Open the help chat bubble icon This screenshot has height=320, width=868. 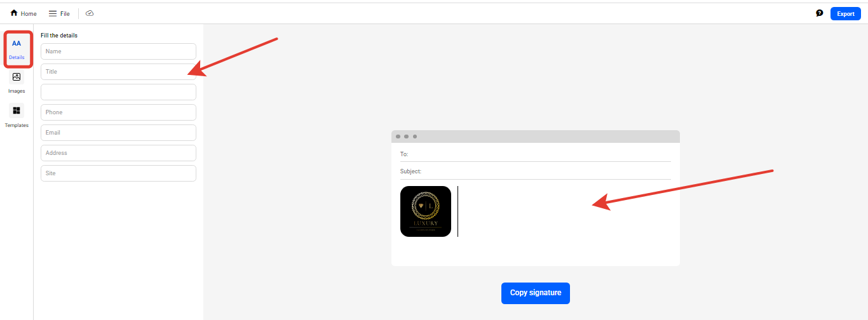coord(819,13)
